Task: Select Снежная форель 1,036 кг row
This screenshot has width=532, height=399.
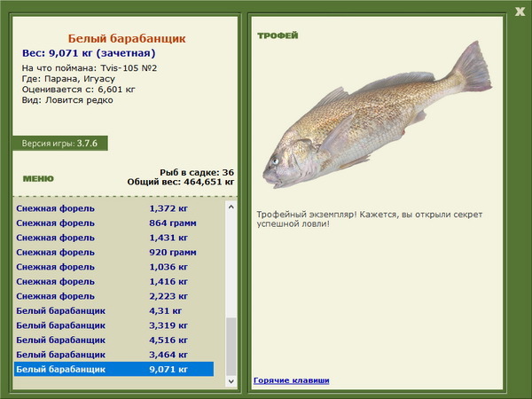Action: tap(114, 267)
